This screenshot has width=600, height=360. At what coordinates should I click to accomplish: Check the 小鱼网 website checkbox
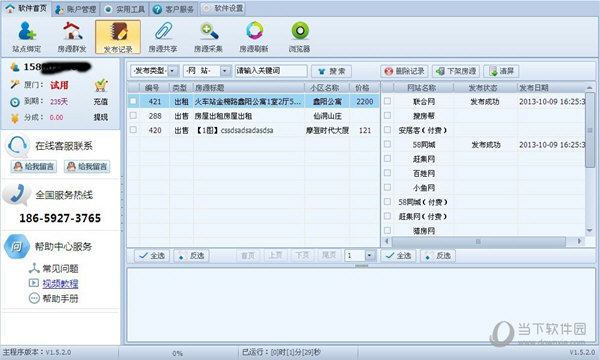coord(387,187)
